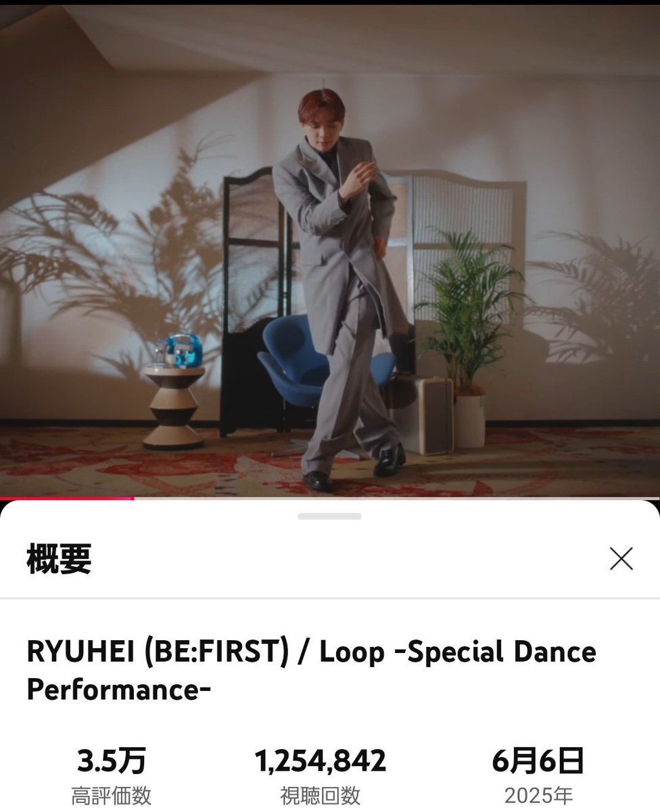Tap the 1,254,842 view count
The height and width of the screenshot is (812, 660).
tap(321, 762)
